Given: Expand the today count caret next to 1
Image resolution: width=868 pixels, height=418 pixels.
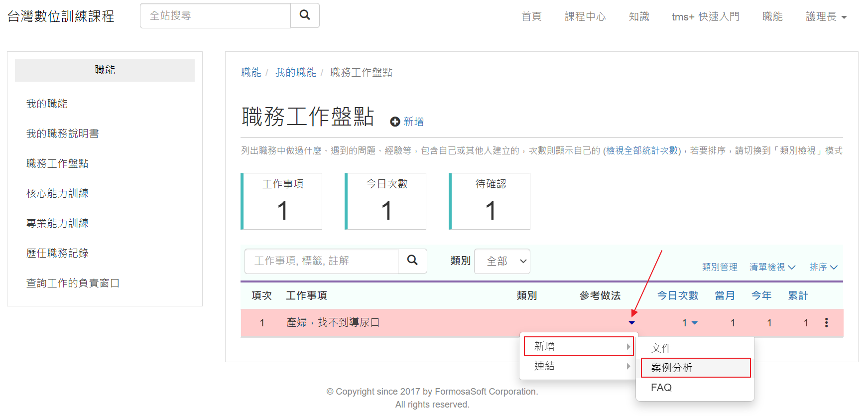Looking at the screenshot, I should tap(695, 323).
